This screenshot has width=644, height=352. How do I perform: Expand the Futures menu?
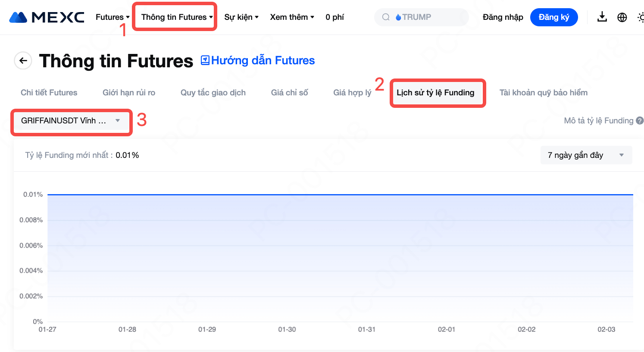tap(112, 17)
